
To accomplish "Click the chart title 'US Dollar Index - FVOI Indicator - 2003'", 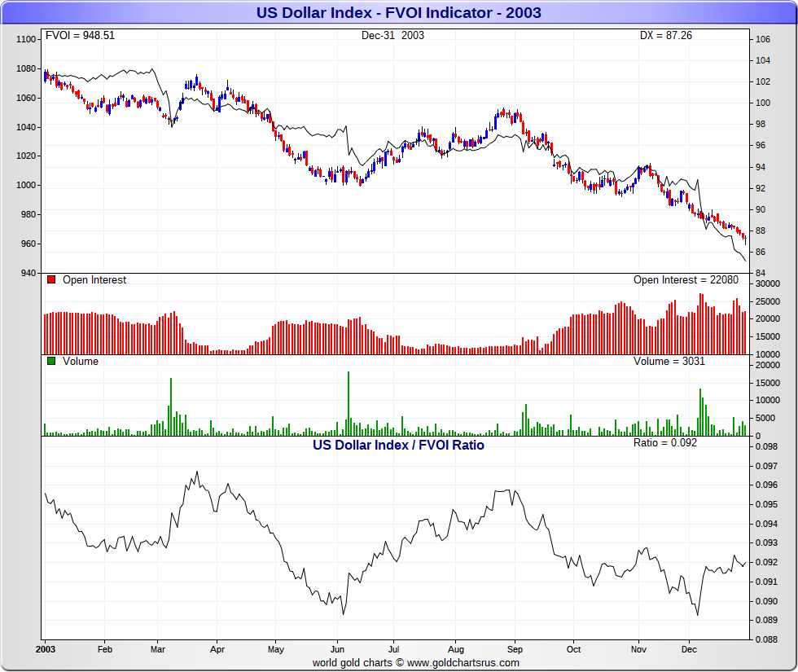I will (x=399, y=12).
